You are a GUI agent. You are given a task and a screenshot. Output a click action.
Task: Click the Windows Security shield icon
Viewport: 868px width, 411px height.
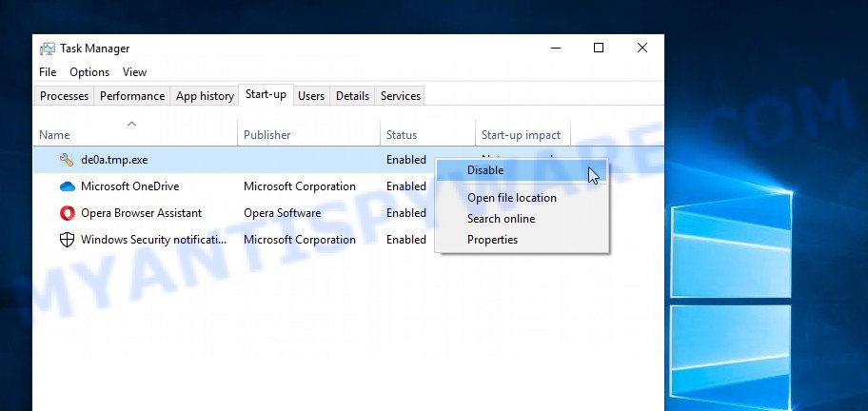tap(67, 240)
